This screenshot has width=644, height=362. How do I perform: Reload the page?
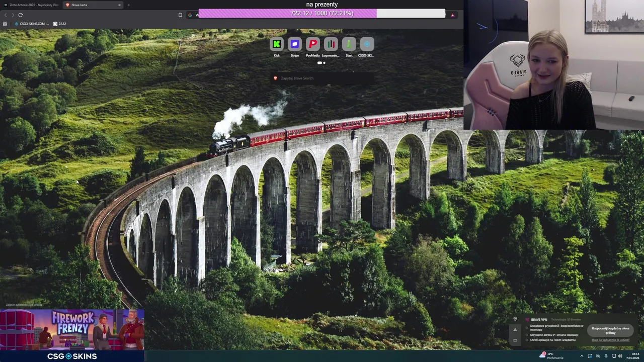[x=21, y=15]
